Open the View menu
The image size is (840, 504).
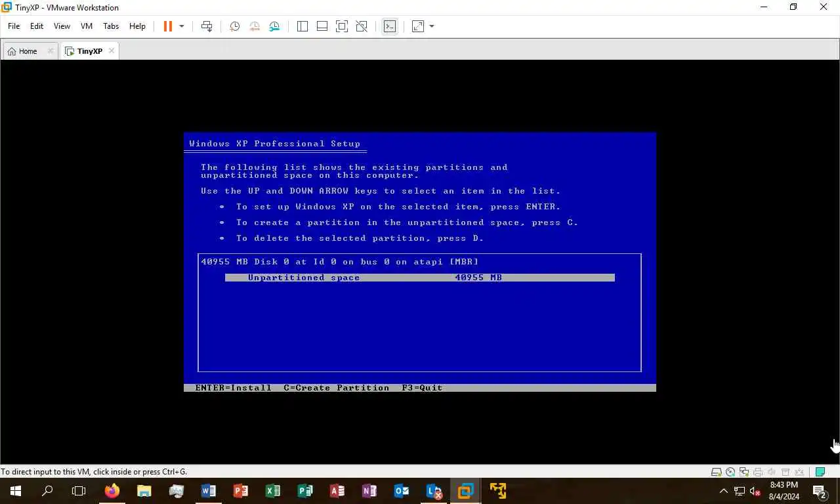(62, 26)
